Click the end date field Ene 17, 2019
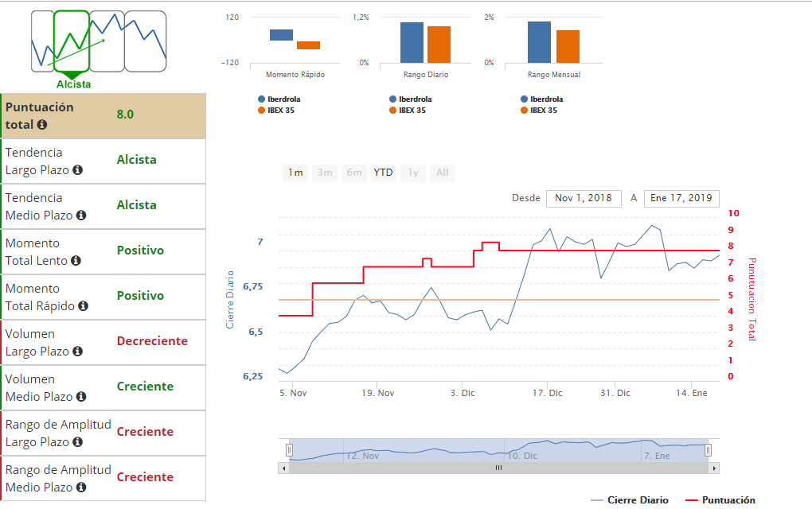Image resolution: width=812 pixels, height=509 pixels. [681, 198]
